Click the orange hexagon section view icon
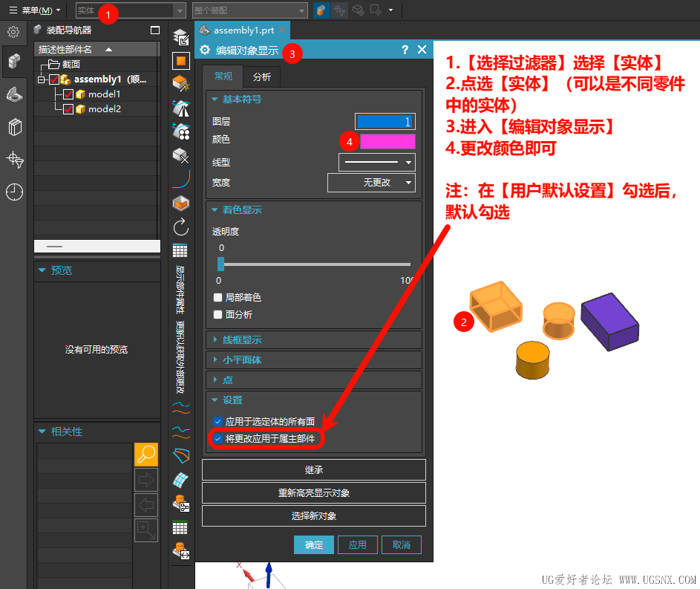The width and height of the screenshot is (700, 589). pyautogui.click(x=181, y=204)
